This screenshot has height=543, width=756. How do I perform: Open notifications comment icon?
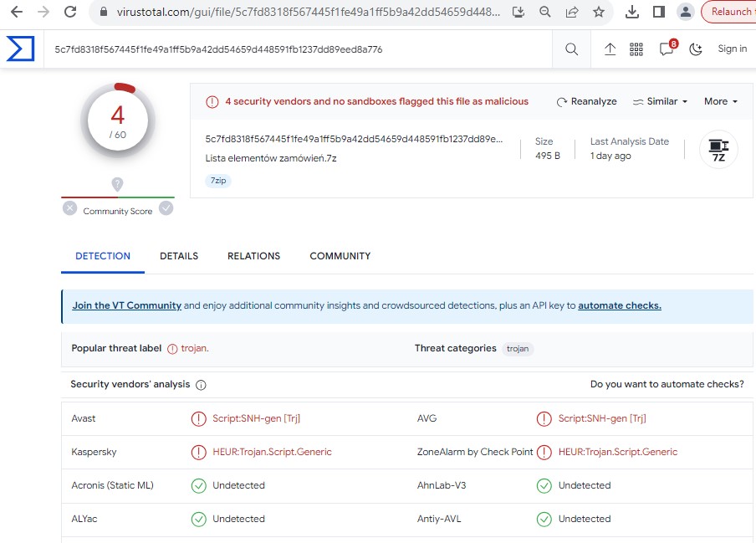(667, 49)
